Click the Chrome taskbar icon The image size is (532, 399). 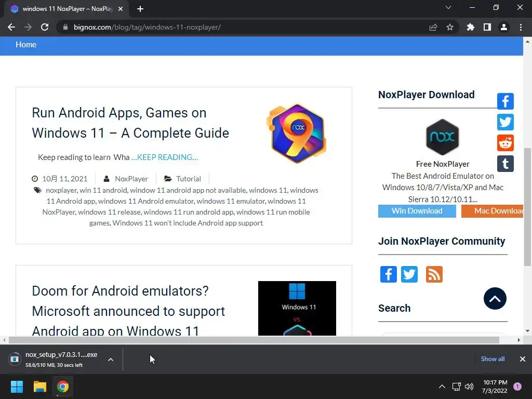click(x=63, y=387)
